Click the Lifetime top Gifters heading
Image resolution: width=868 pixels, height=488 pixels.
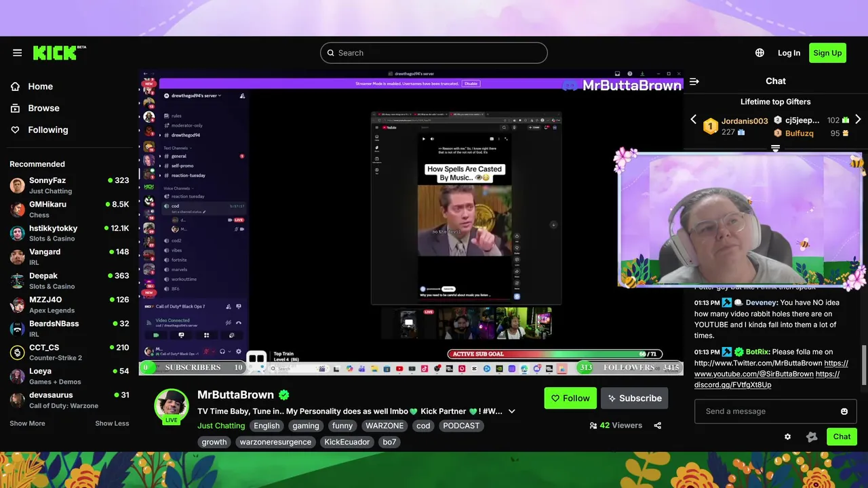775,102
